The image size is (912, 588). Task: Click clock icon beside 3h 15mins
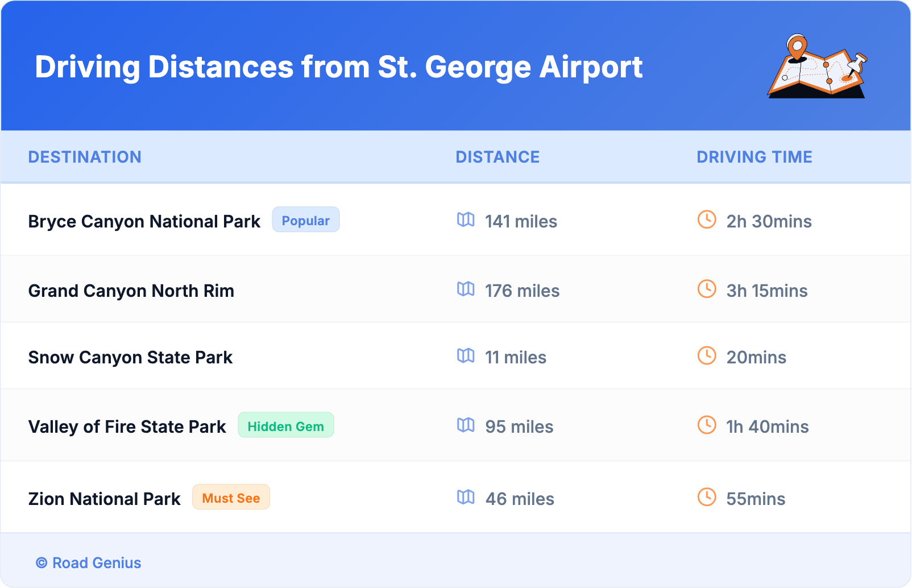pyautogui.click(x=707, y=289)
